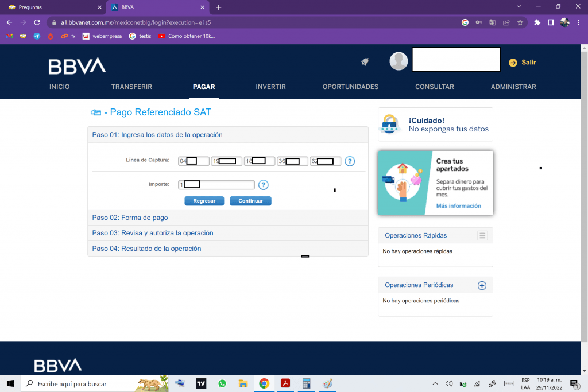The image size is (588, 392).
Task: Show hidden system tray icons chevron
Action: pyautogui.click(x=435, y=383)
